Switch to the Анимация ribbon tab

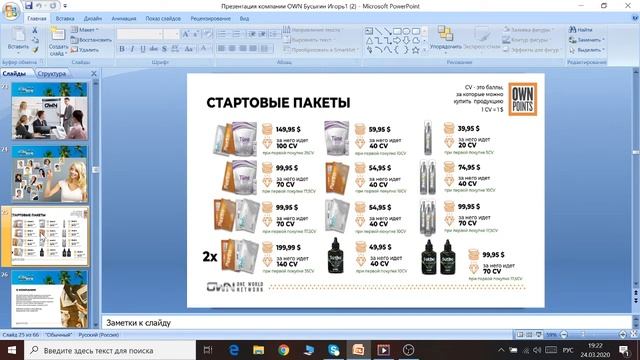click(x=124, y=19)
